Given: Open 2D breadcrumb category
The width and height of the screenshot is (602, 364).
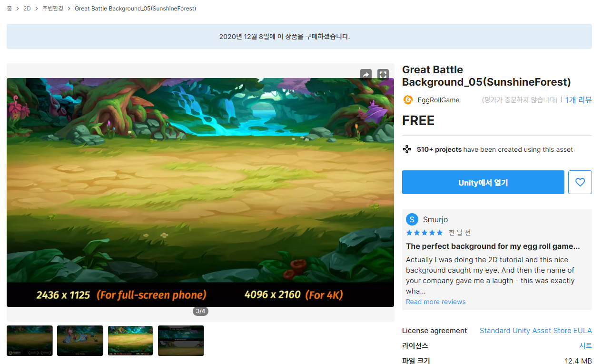Looking at the screenshot, I should (x=27, y=9).
